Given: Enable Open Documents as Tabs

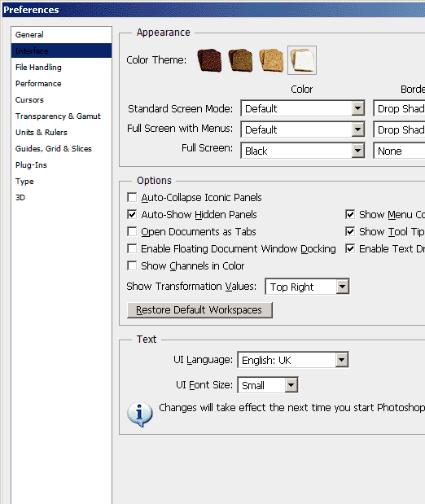Looking at the screenshot, I should 132,231.
